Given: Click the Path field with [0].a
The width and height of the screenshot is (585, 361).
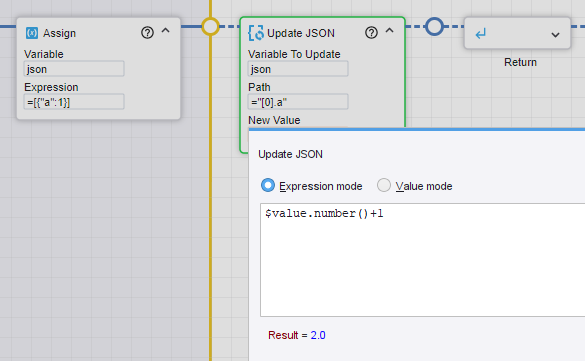Looking at the screenshot, I should point(298,102).
